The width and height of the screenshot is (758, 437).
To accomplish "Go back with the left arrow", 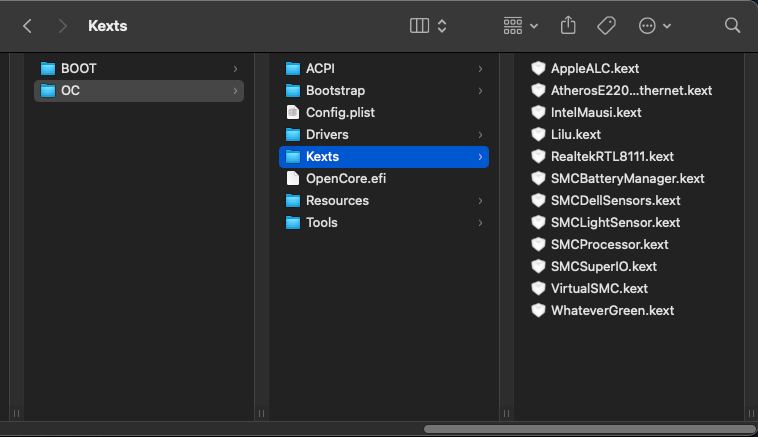I will coord(27,26).
